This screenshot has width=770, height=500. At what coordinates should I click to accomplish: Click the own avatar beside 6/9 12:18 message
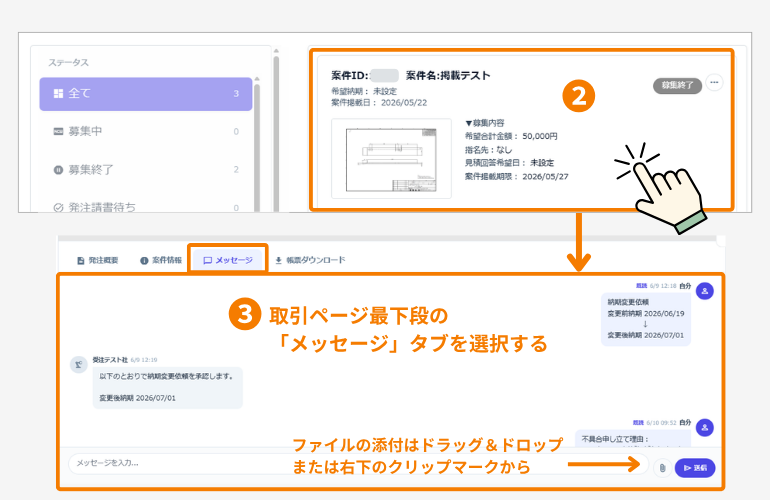[x=705, y=291]
